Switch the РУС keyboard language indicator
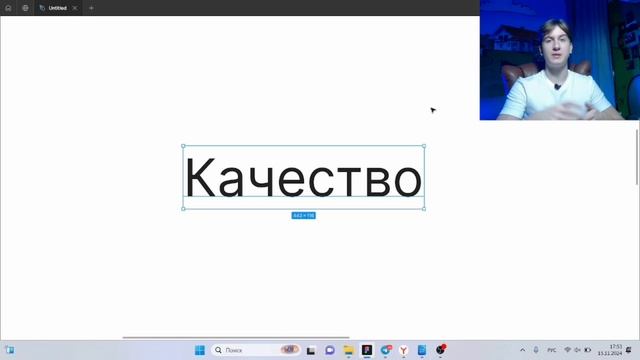The height and width of the screenshot is (360, 640). coord(552,350)
